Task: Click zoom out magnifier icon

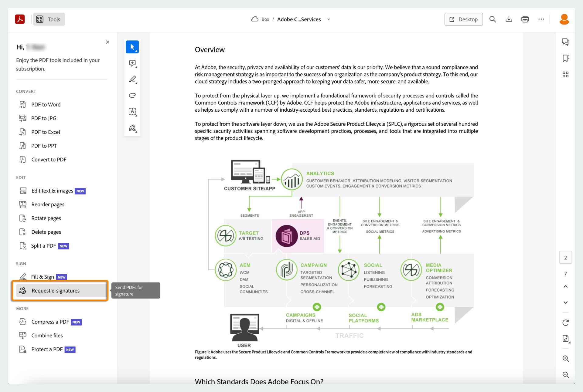Action: pos(565,374)
